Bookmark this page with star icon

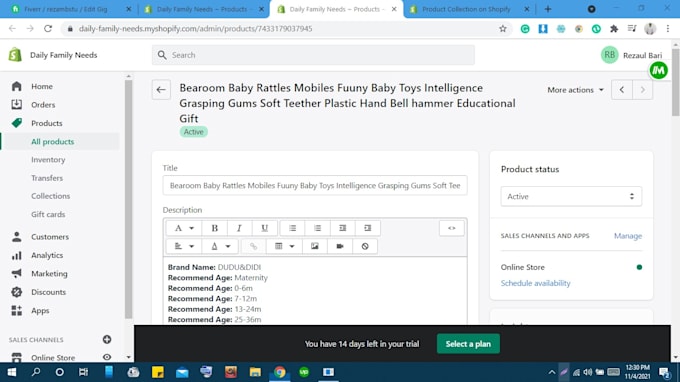(503, 29)
